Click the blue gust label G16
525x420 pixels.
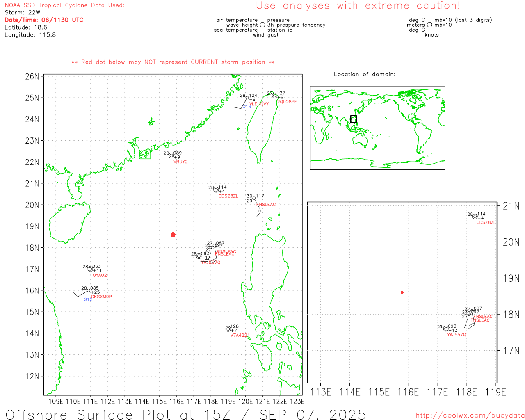coord(247,107)
